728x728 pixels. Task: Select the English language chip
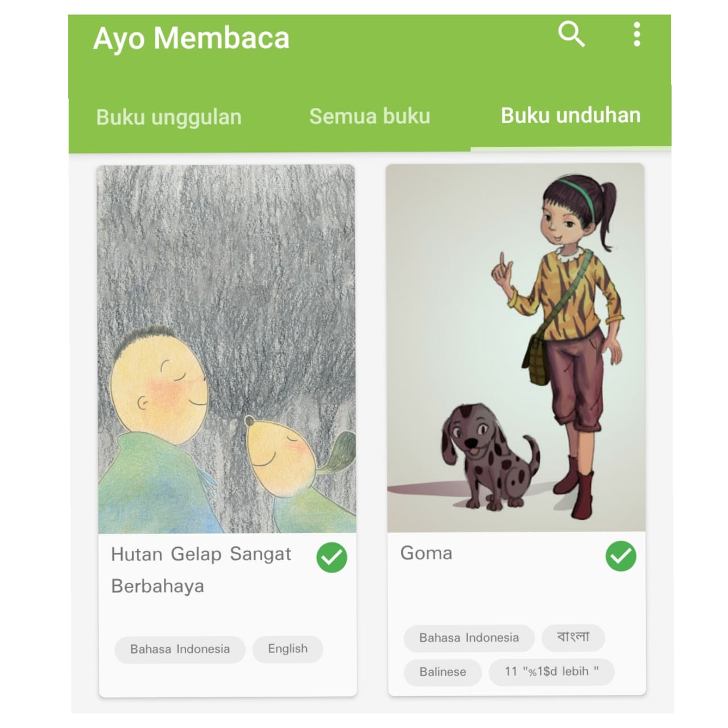[x=288, y=649]
